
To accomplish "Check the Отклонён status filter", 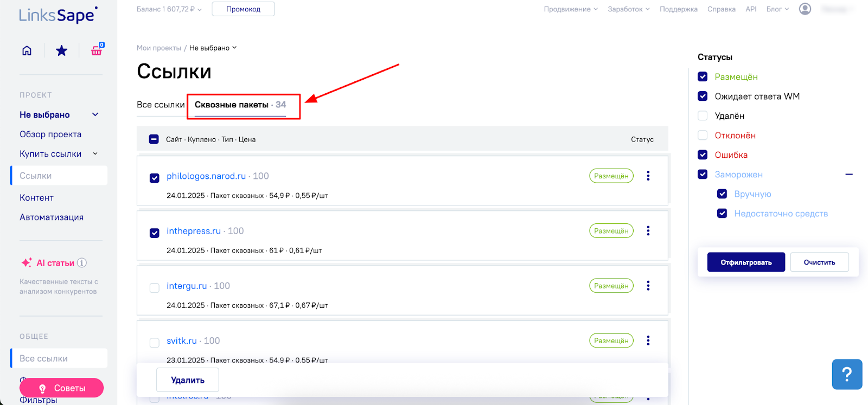I will click(703, 136).
